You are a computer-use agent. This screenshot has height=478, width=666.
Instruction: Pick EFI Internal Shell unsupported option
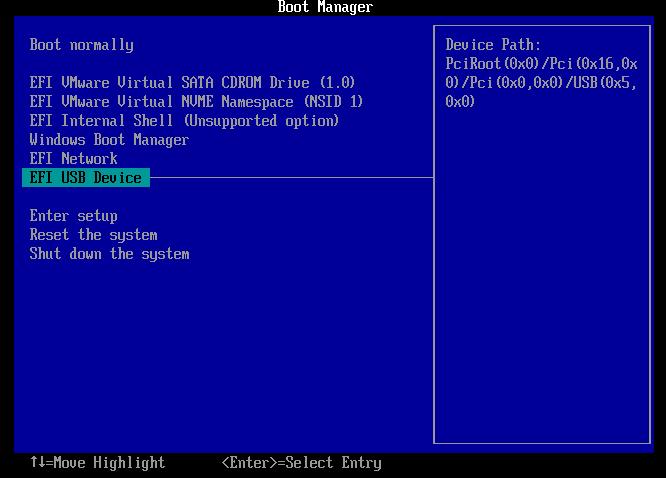pos(184,121)
